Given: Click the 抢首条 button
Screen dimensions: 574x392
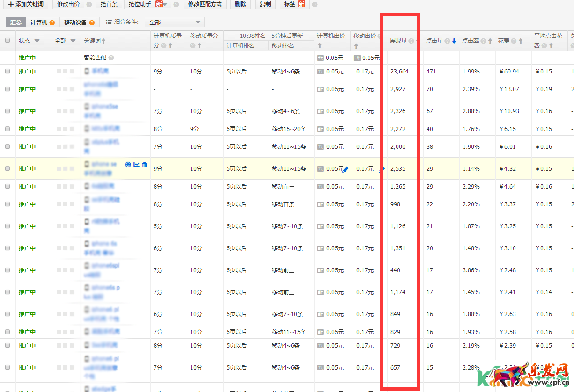Looking at the screenshot, I should coord(110,4).
